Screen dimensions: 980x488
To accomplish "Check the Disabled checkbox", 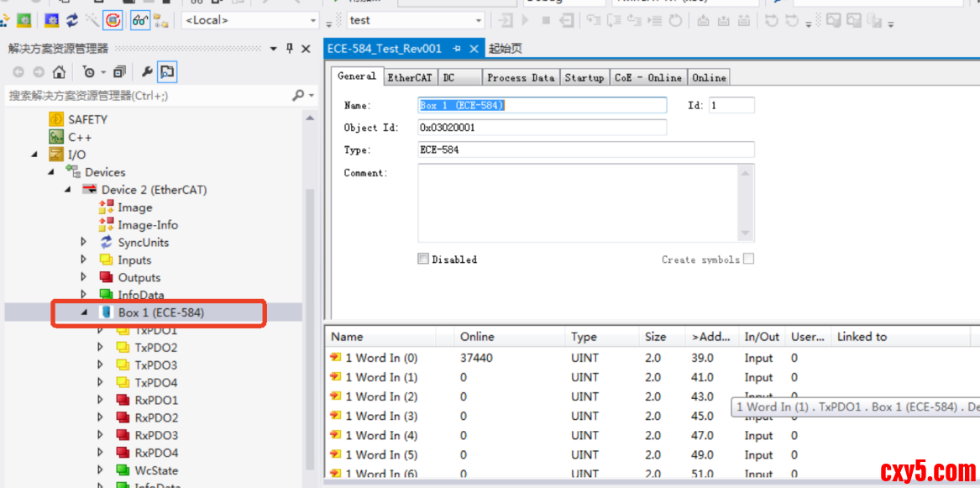I will tap(423, 259).
